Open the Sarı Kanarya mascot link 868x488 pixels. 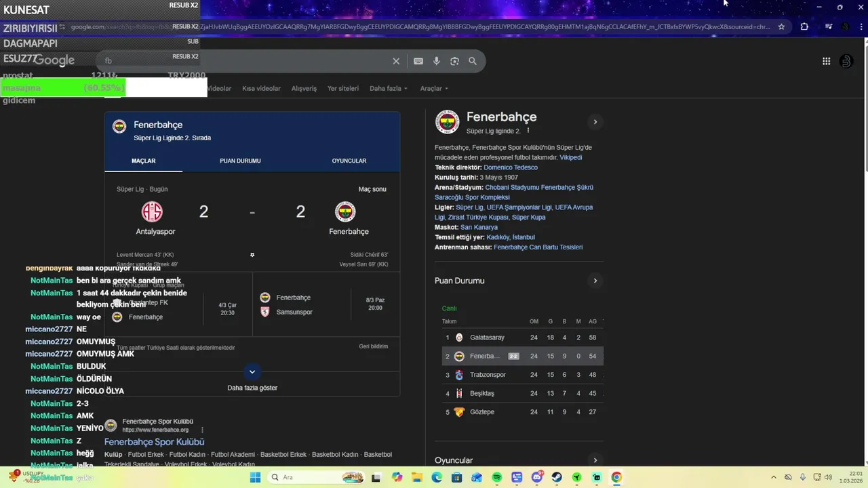(479, 227)
